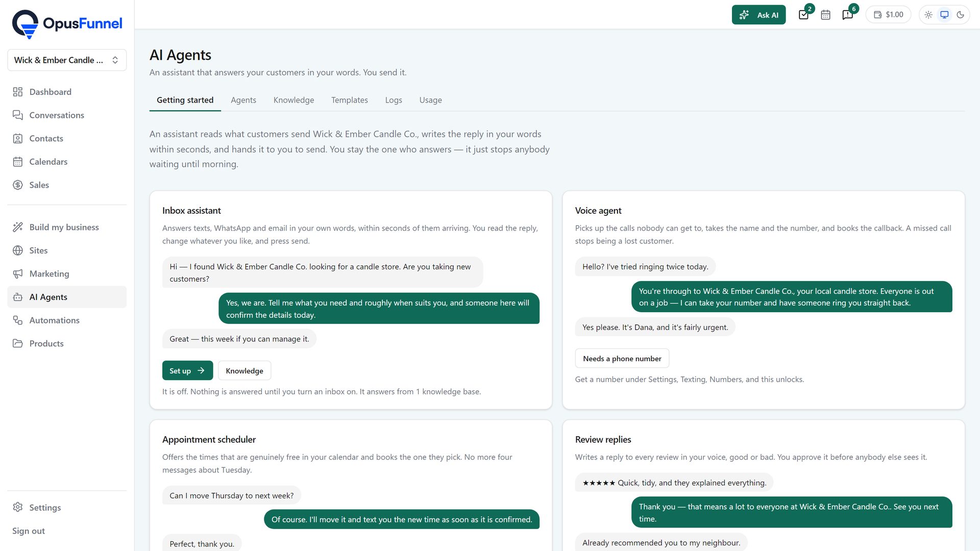Click the Sales dollar icon

click(x=18, y=185)
